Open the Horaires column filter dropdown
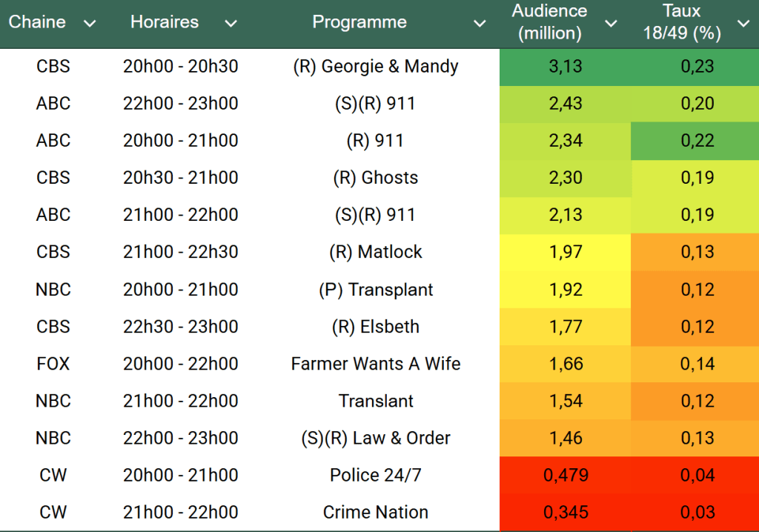759x532 pixels. pos(231,24)
